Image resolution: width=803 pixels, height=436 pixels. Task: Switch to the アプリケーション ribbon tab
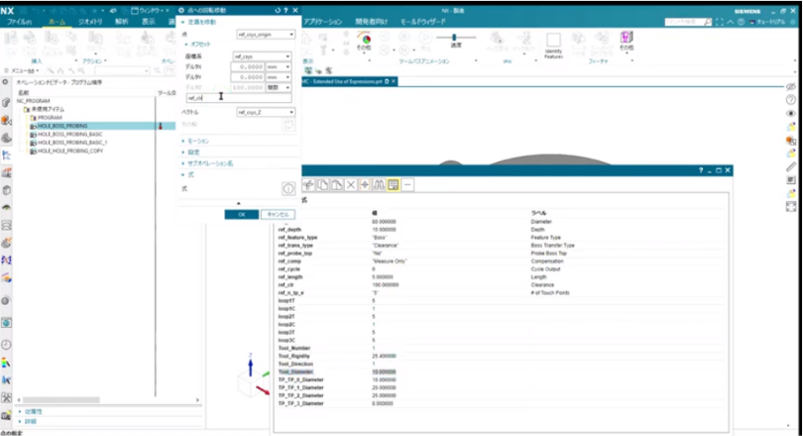pos(323,22)
